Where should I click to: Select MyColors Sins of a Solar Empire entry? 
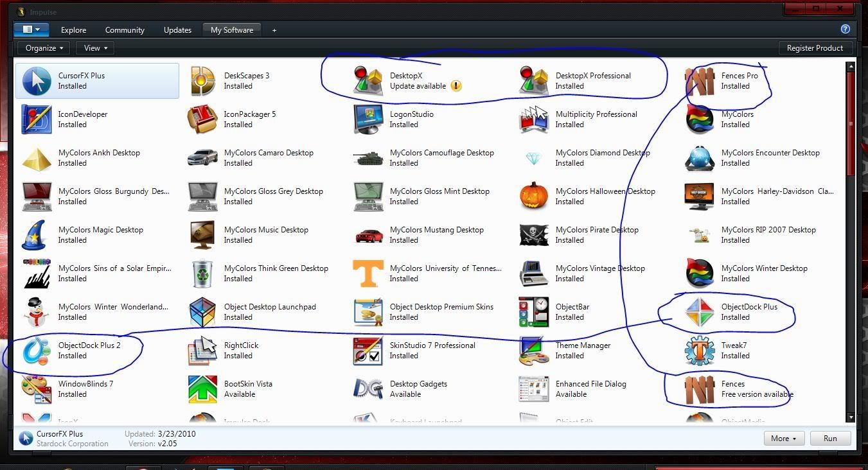click(98, 274)
